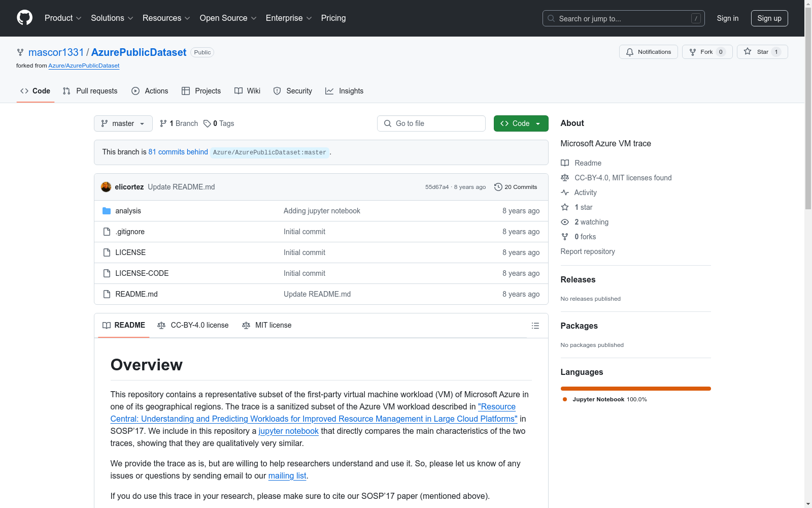Click Report repository link
This screenshot has height=508, width=812.
click(588, 251)
